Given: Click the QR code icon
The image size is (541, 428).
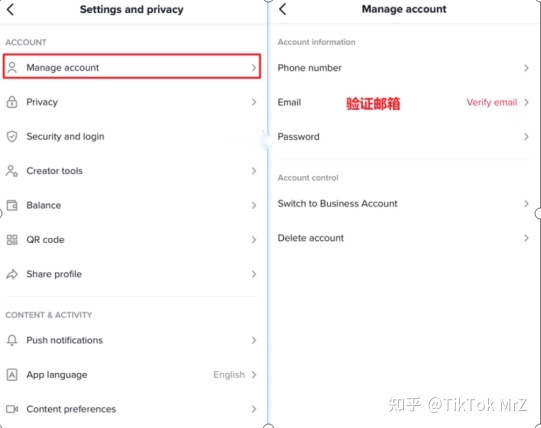Looking at the screenshot, I should click(x=12, y=240).
